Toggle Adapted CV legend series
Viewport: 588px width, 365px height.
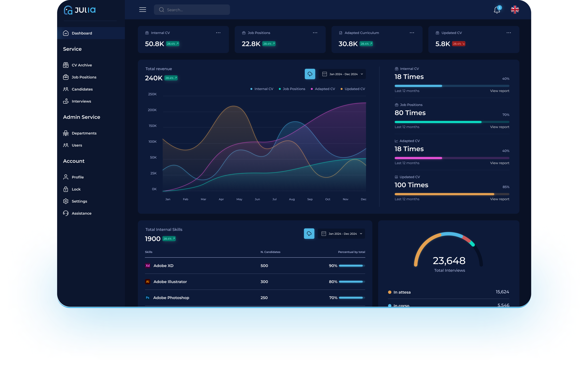click(x=323, y=89)
